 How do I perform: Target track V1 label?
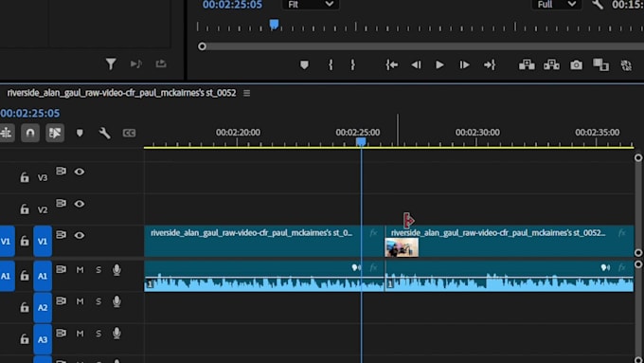[43, 241]
